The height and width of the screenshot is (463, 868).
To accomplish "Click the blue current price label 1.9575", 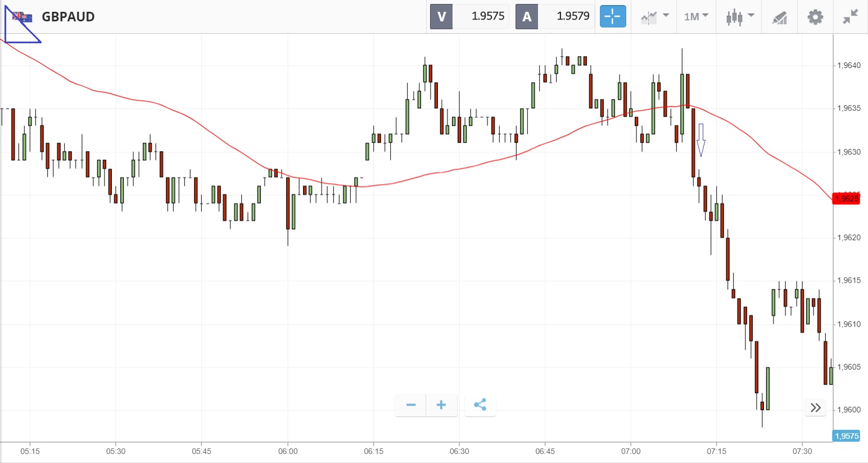I will point(847,436).
